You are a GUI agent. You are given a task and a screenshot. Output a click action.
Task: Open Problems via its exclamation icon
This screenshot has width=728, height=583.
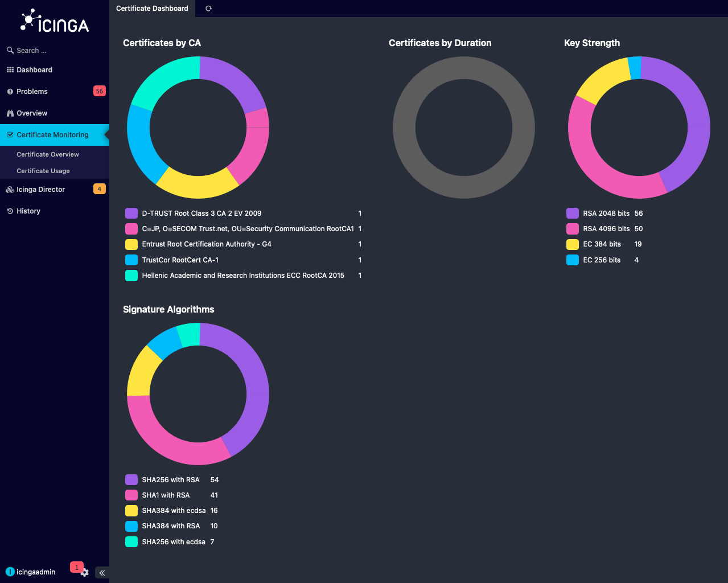[x=9, y=91]
